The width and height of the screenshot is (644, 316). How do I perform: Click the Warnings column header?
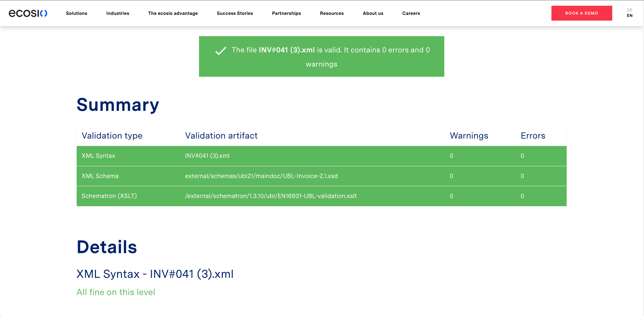[469, 136]
